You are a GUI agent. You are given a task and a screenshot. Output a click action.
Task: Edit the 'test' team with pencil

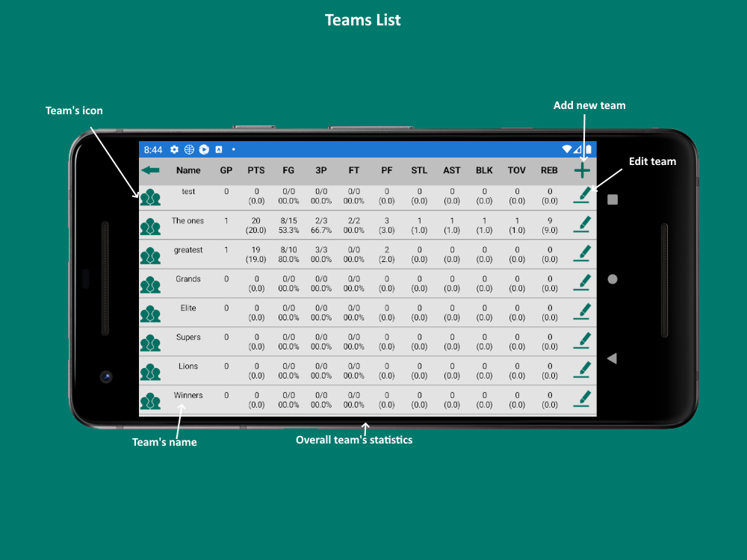pyautogui.click(x=583, y=196)
